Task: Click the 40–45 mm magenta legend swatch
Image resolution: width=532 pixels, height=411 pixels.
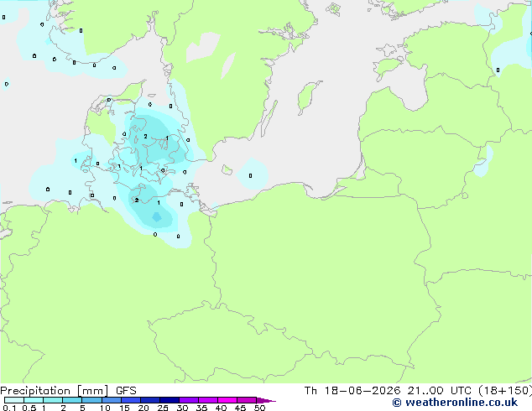Action: 227,400
